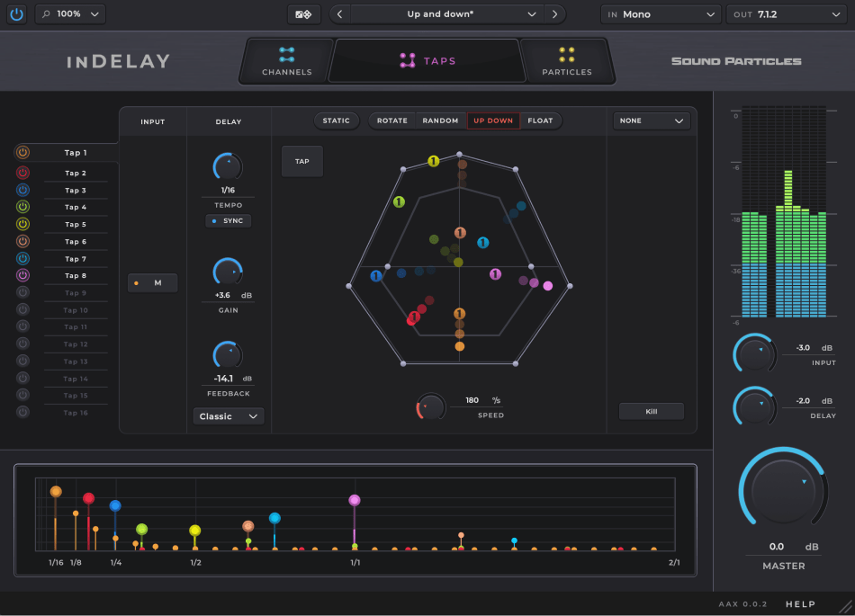This screenshot has height=616, width=855.
Task: Enable Tap 16 power button
Action: [22, 412]
